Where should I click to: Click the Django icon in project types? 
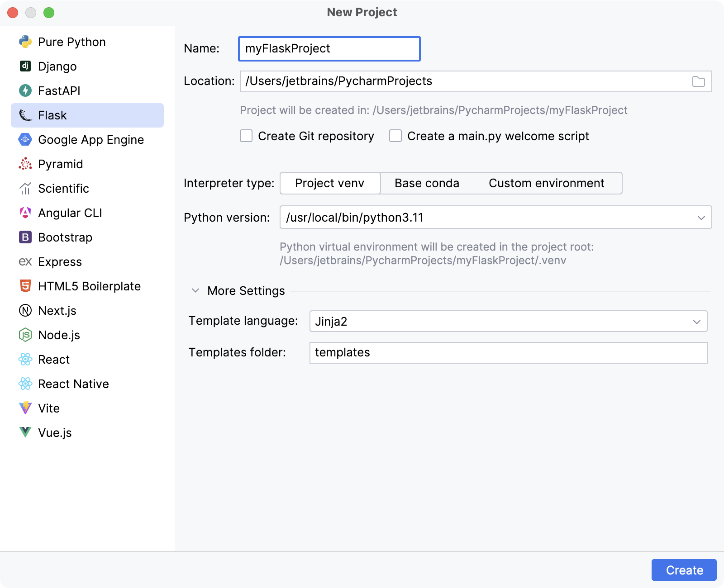click(25, 66)
